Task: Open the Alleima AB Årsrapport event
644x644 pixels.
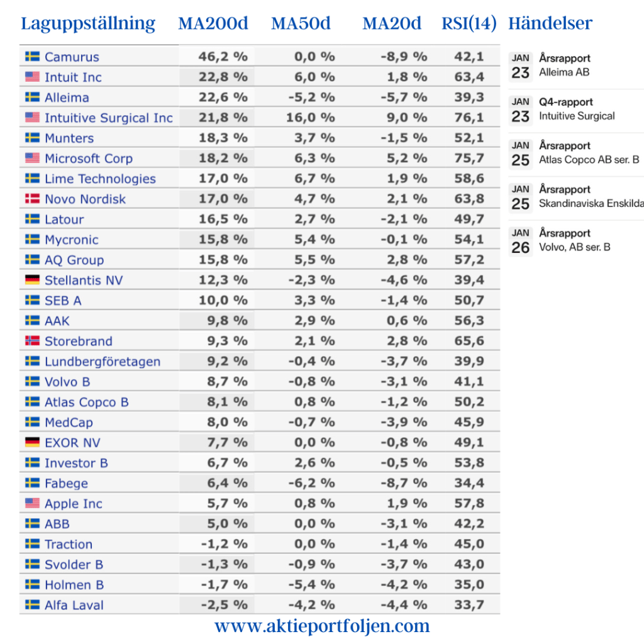Action: pyautogui.click(x=564, y=65)
